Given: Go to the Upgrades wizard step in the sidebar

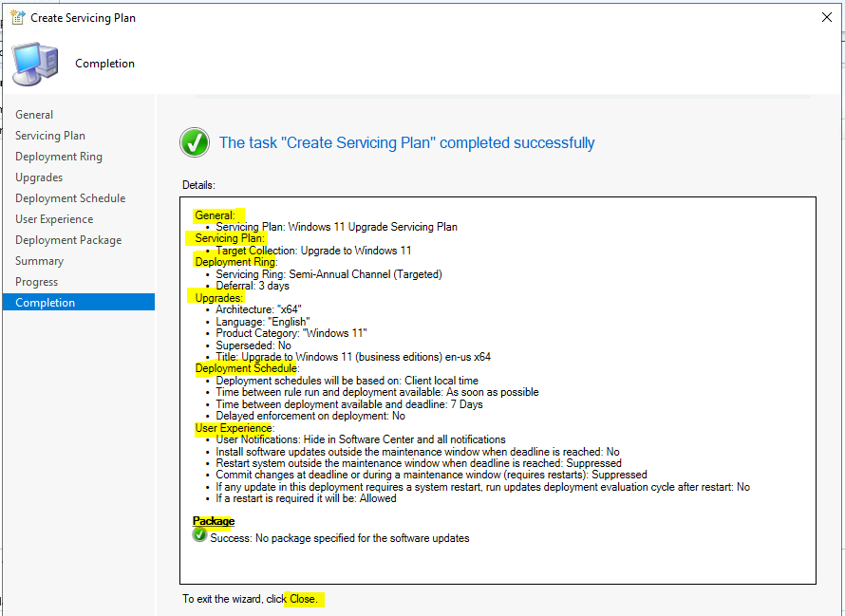Looking at the screenshot, I should pos(39,177).
